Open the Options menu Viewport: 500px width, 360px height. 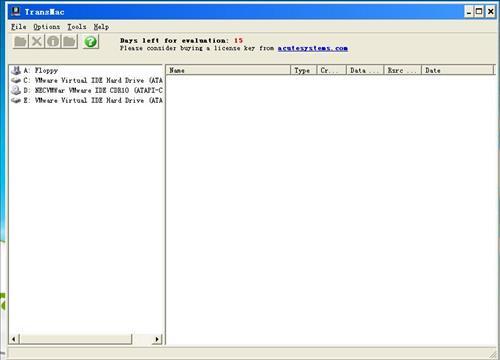[x=46, y=27]
